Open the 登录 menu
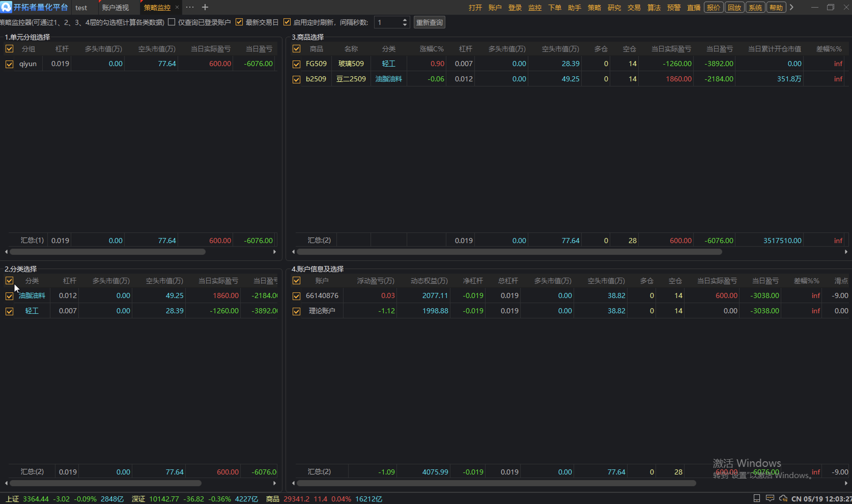 click(515, 7)
